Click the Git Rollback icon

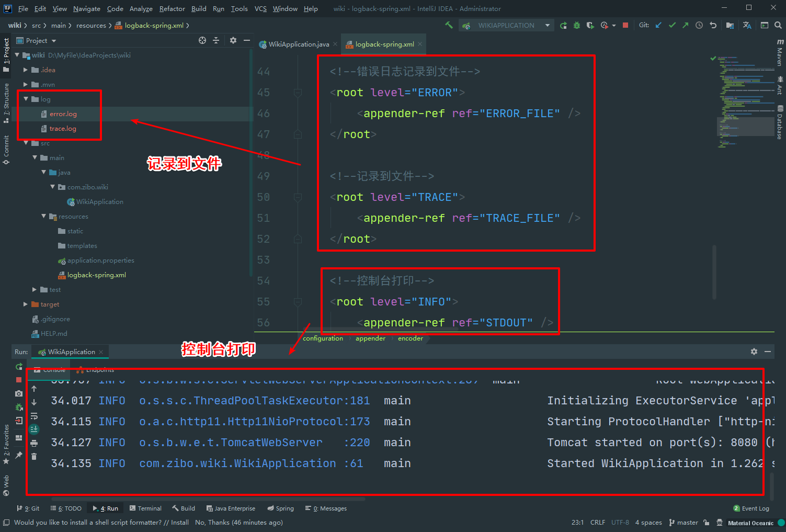(x=713, y=25)
